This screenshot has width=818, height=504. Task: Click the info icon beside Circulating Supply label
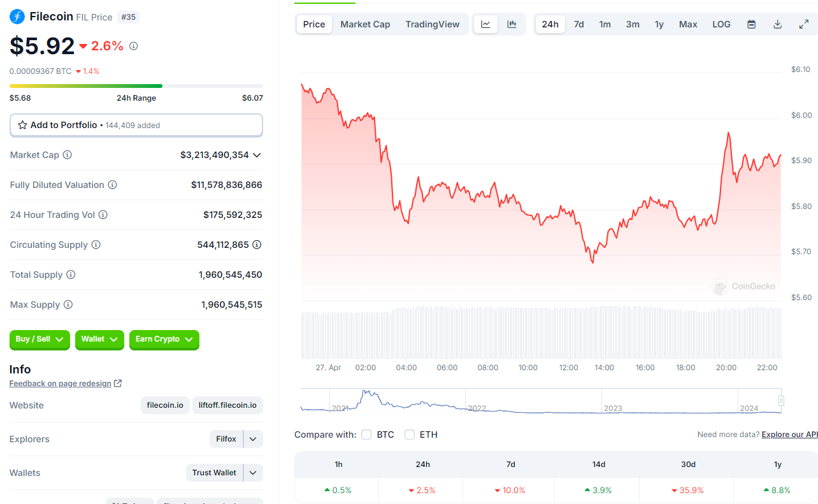click(x=96, y=245)
